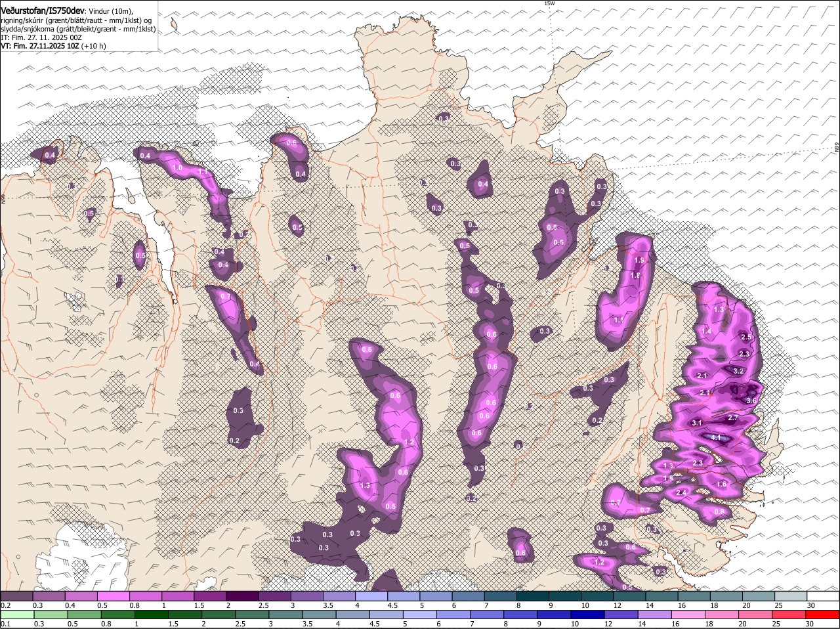The image size is (840, 629).
Task: Click the 3.1 precipitation value label
Action: [x=697, y=423]
